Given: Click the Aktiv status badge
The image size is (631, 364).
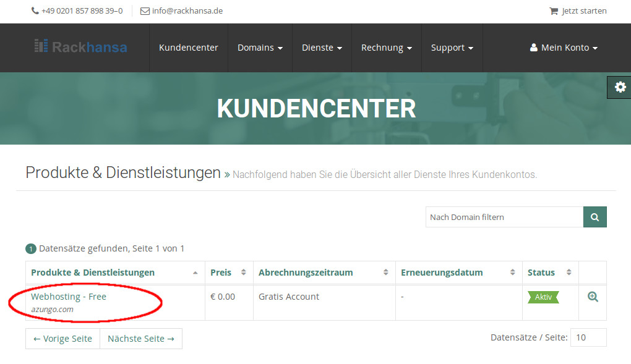Looking at the screenshot, I should point(543,297).
